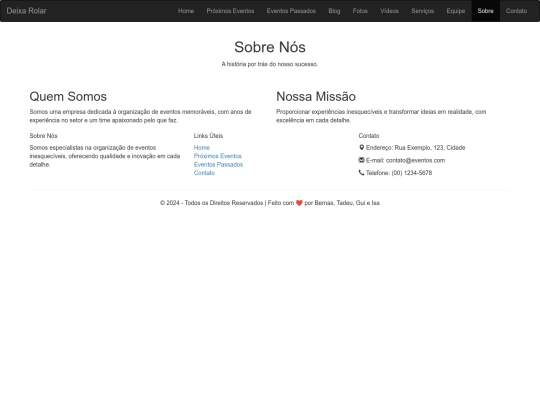Screen dimensions: 540x405
Task: Click the Deixa Rolar brand logo
Action: point(27,11)
